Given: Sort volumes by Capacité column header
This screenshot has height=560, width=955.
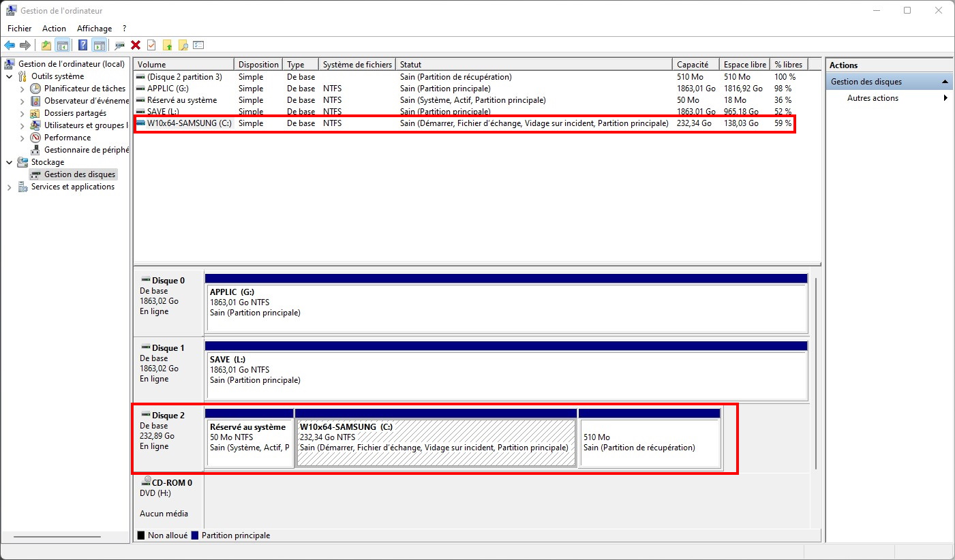Looking at the screenshot, I should (693, 65).
